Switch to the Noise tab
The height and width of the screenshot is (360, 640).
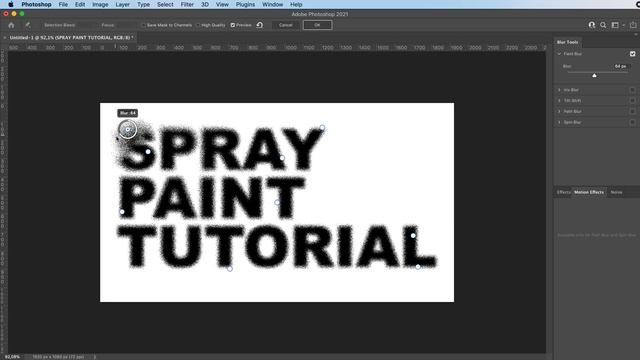point(616,192)
